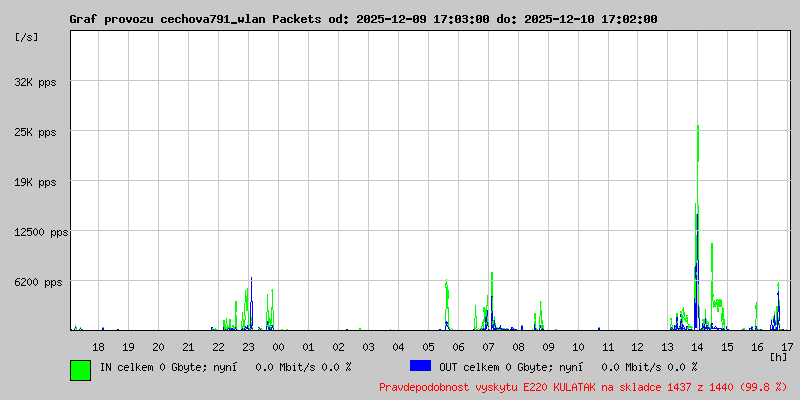Click the red Pravdepodobnost footer text

(x=583, y=387)
